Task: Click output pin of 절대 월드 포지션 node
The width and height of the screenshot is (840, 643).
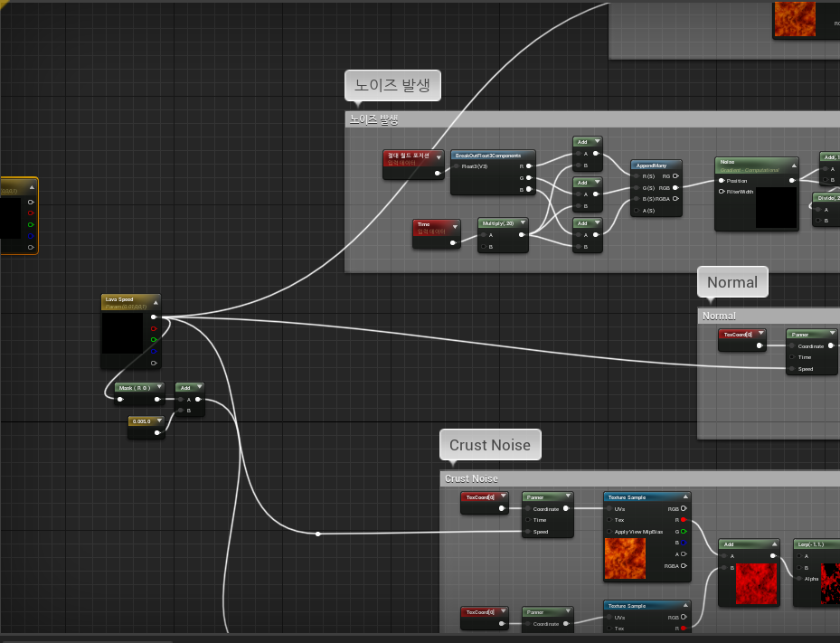Action: 438,173
